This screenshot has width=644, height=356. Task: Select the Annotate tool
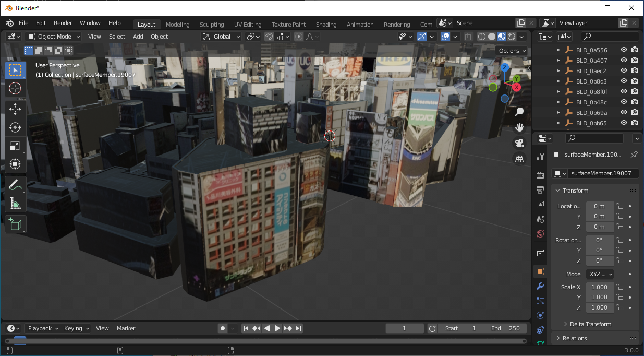[x=16, y=185]
